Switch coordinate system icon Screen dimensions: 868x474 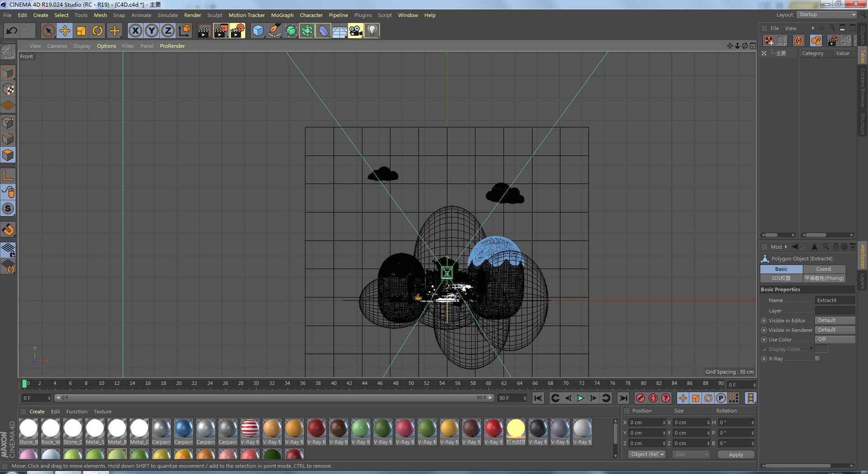[184, 31]
